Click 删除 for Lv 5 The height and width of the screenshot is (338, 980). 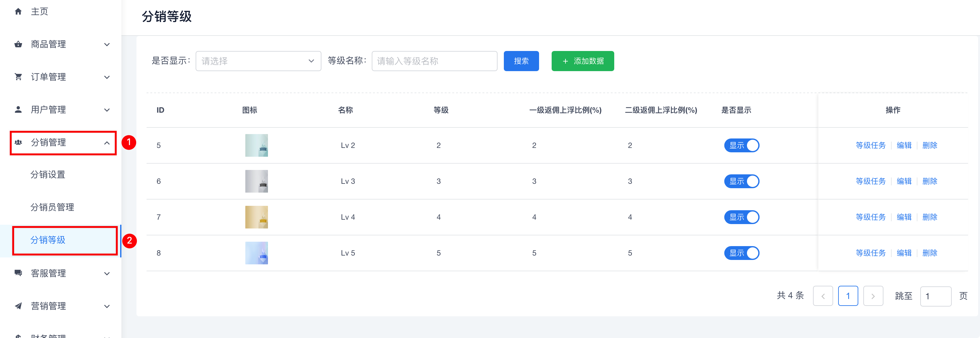(929, 253)
